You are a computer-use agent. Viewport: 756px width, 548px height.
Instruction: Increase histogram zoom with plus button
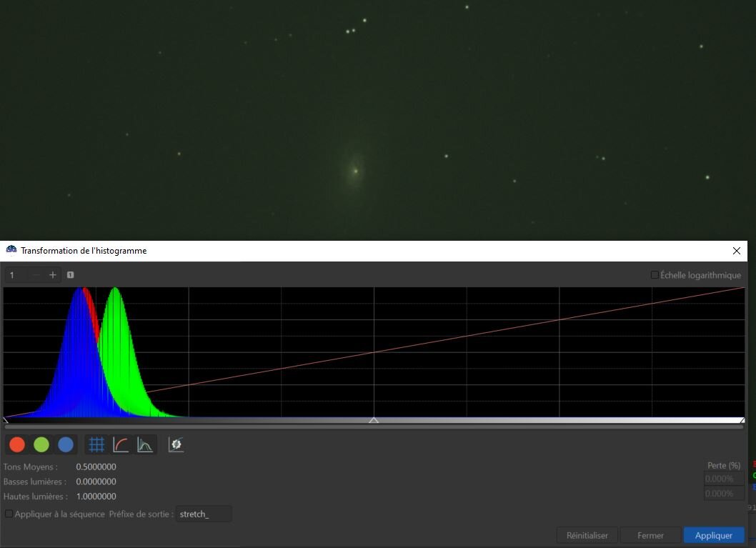point(53,275)
